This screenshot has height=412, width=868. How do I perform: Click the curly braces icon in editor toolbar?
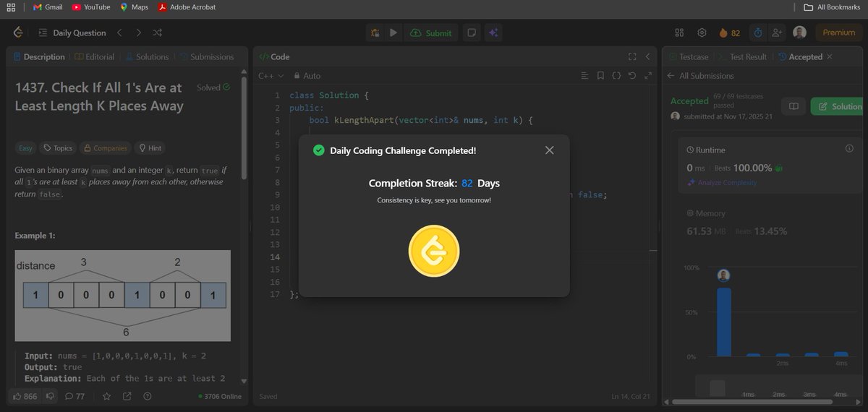coord(616,75)
